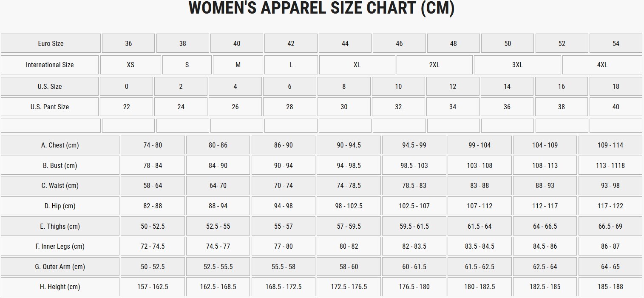Click U.S. Pant Size 22 cell

[x=126, y=107]
